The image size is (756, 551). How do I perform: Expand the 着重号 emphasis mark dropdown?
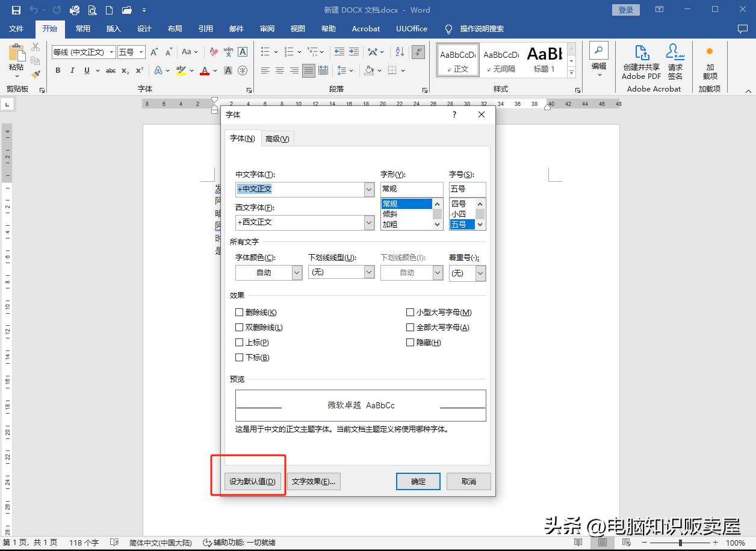click(x=480, y=272)
